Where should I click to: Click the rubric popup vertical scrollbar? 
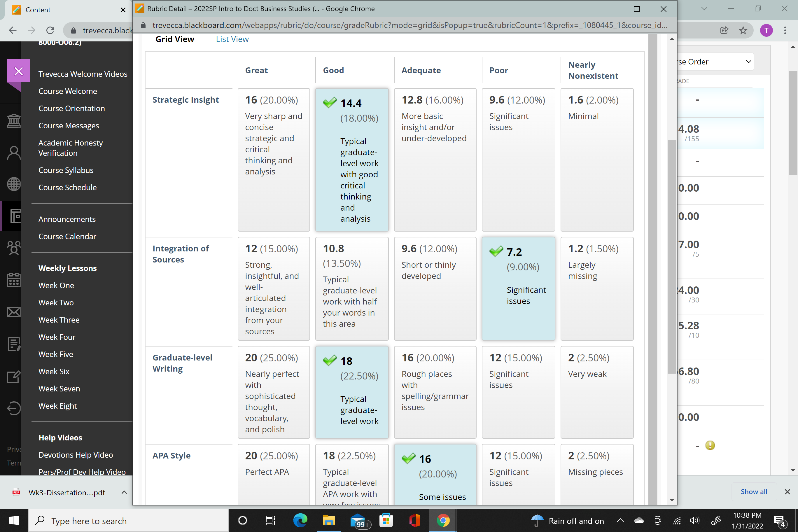(671, 257)
